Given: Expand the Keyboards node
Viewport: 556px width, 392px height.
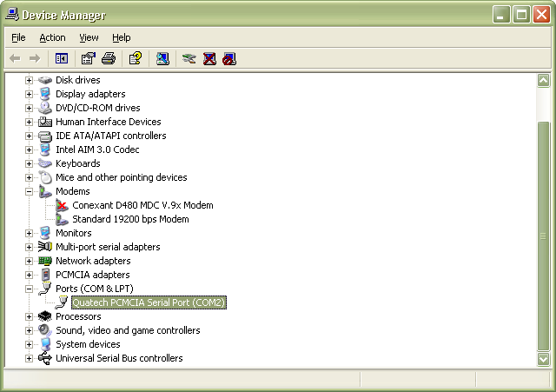Looking at the screenshot, I should [x=29, y=163].
